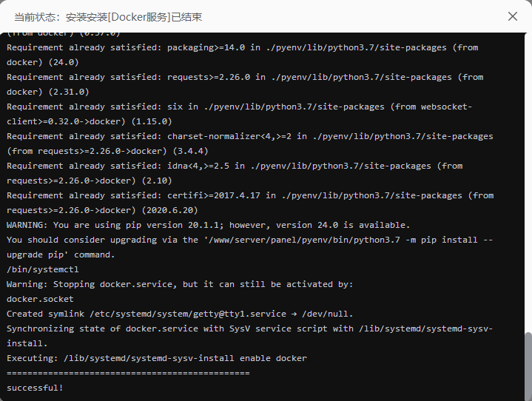Screen dimensions: 532x401
Task: Click the requests>=2.26.0 requirement line
Action: [244, 77]
